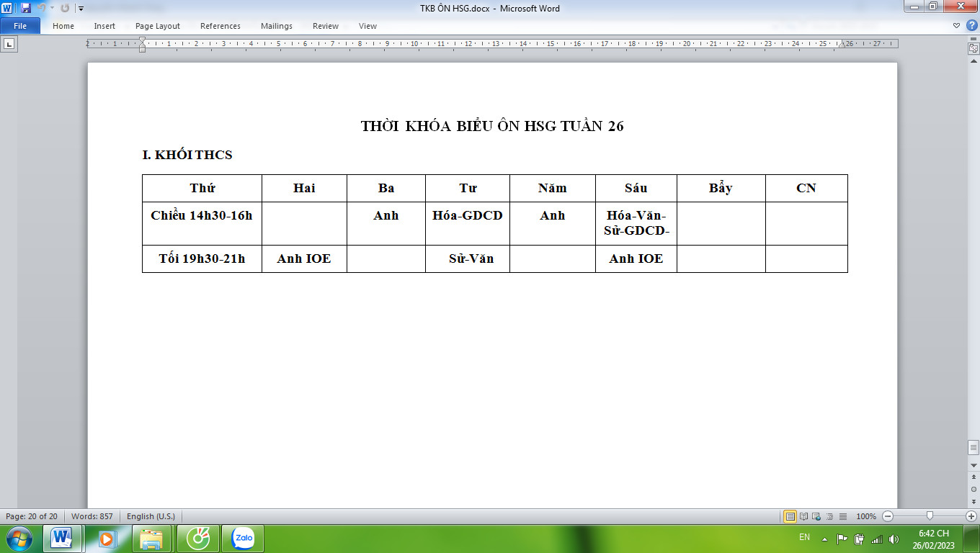
Task: Switch to Draft view in status bar
Action: point(842,516)
